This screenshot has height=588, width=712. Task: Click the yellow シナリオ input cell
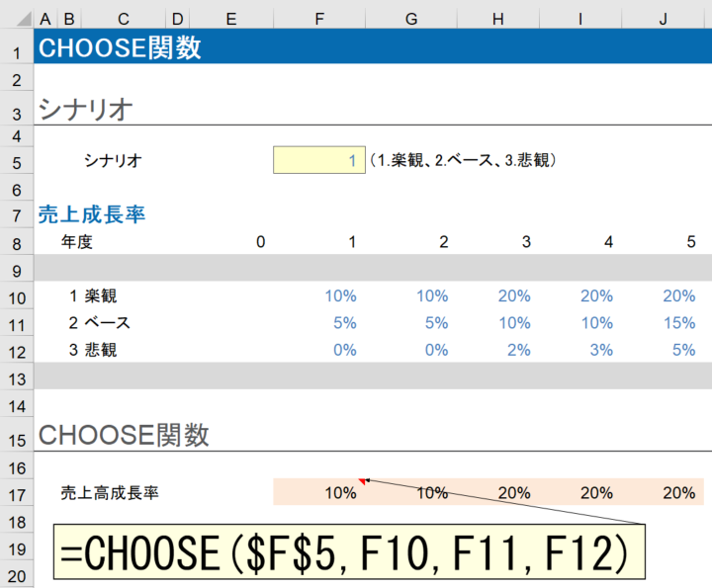tap(318, 160)
